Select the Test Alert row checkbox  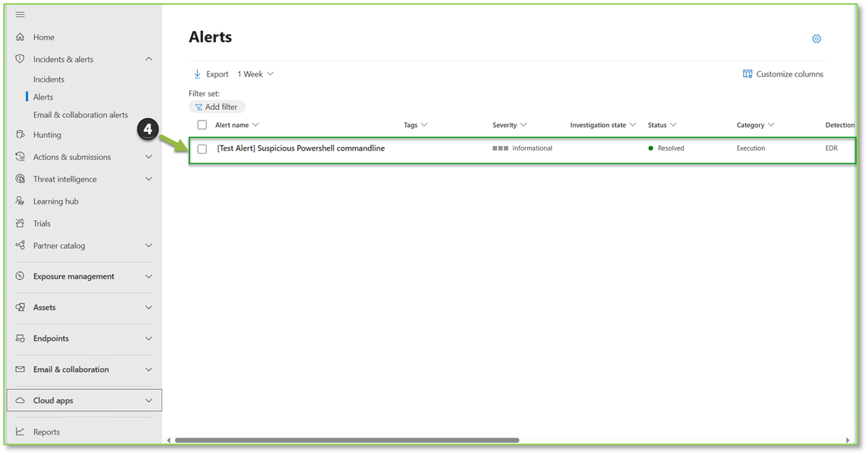(201, 148)
